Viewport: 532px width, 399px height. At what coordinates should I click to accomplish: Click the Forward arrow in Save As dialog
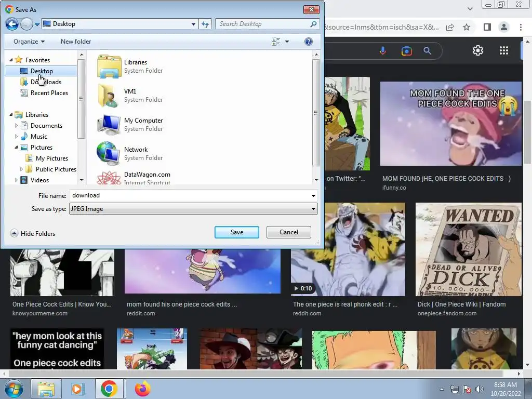click(26, 24)
